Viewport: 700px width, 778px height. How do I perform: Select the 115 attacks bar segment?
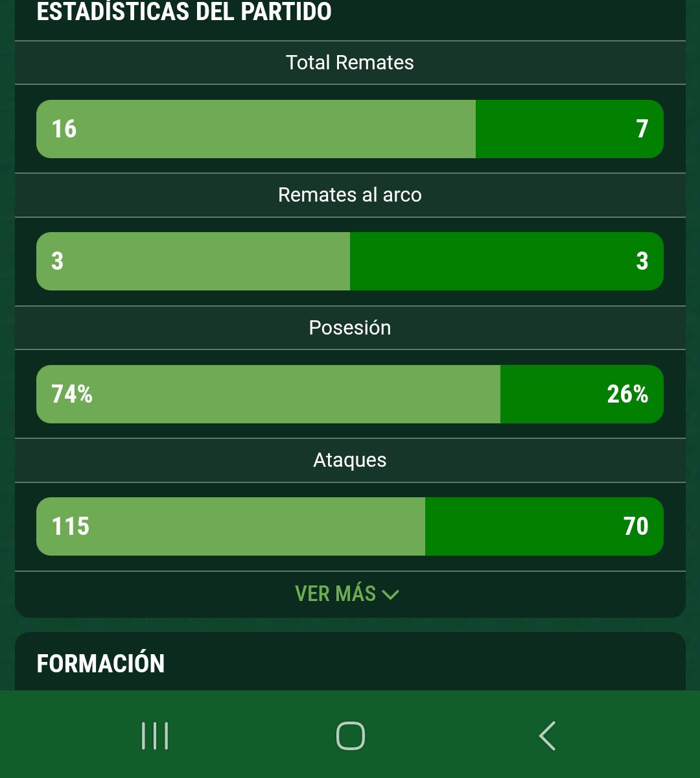231,526
